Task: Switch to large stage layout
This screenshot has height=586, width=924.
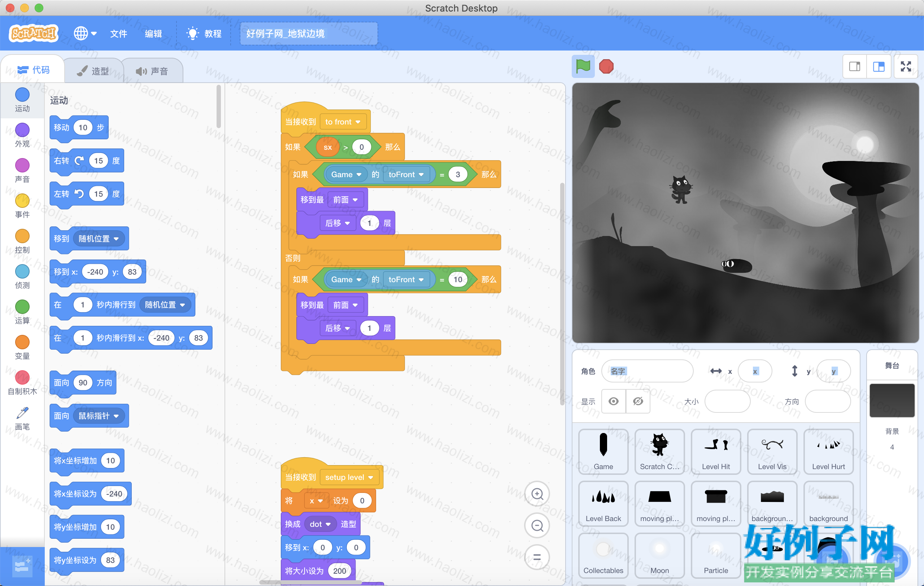Action: click(x=879, y=67)
